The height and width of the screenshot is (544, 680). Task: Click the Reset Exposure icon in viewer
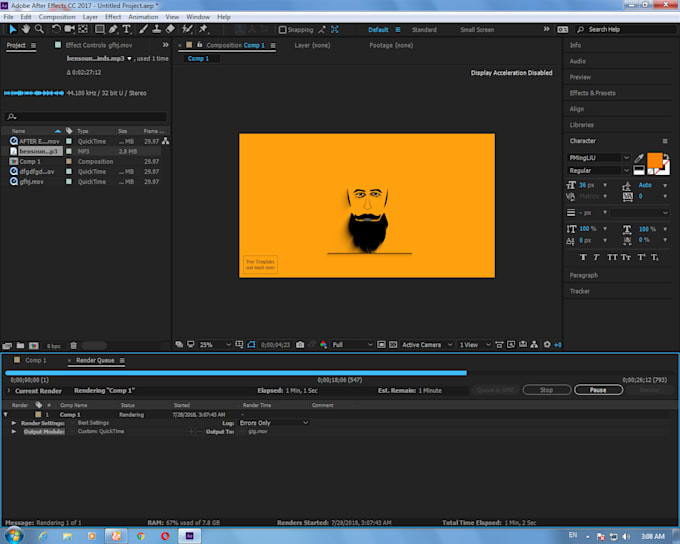point(547,344)
